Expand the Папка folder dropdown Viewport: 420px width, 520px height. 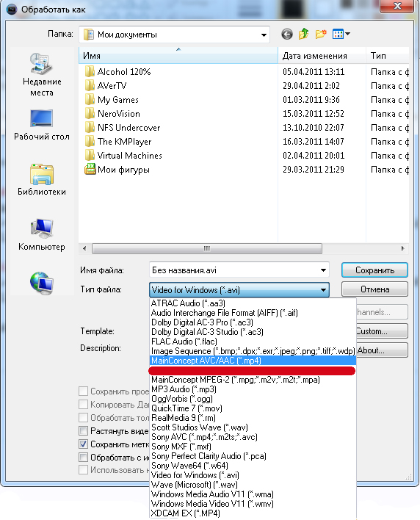(x=264, y=35)
